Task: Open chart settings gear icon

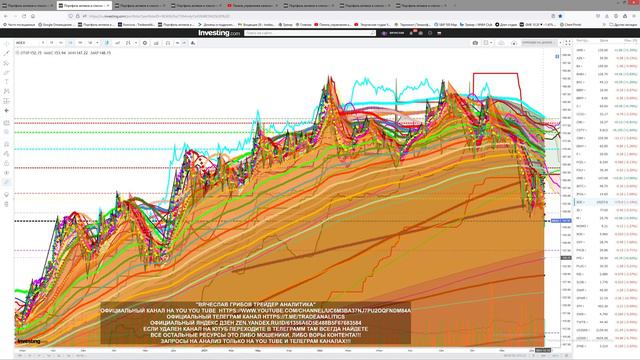Action: (145, 43)
